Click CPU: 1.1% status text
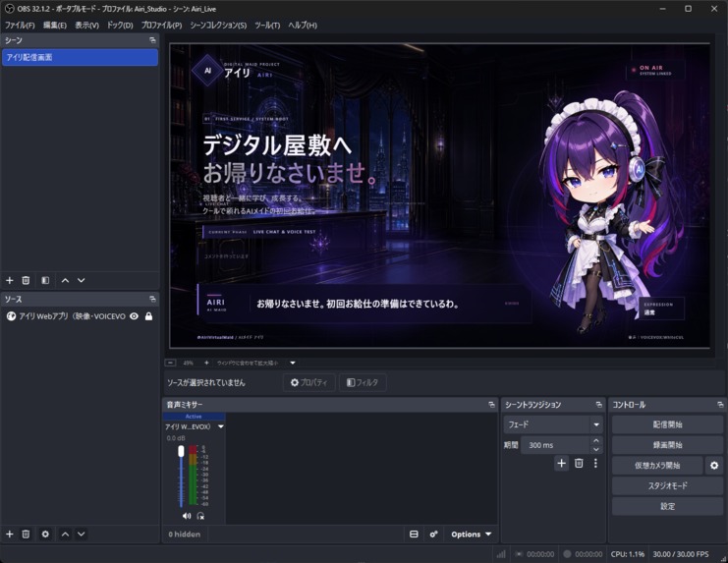 coord(627,554)
